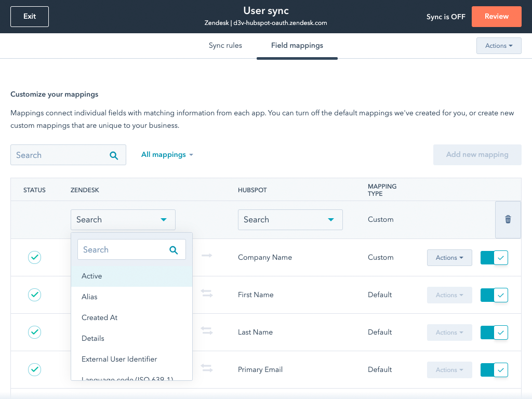Viewport: 532px width, 399px height.
Task: Expand the All mappings filter
Action: [167, 155]
